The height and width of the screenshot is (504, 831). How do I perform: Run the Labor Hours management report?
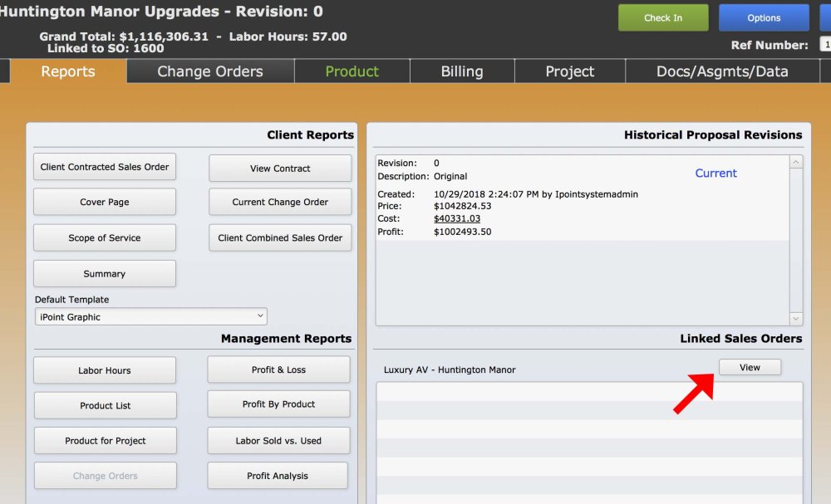(105, 370)
